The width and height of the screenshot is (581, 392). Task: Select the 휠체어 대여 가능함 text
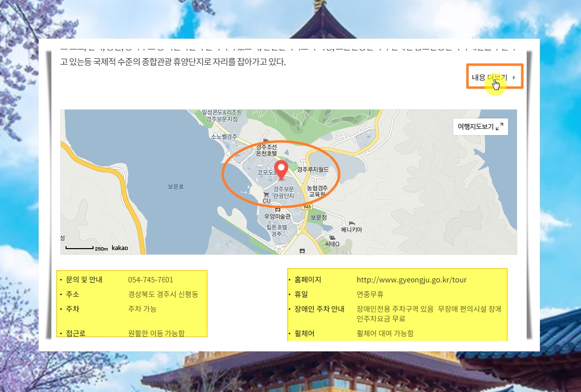point(385,333)
